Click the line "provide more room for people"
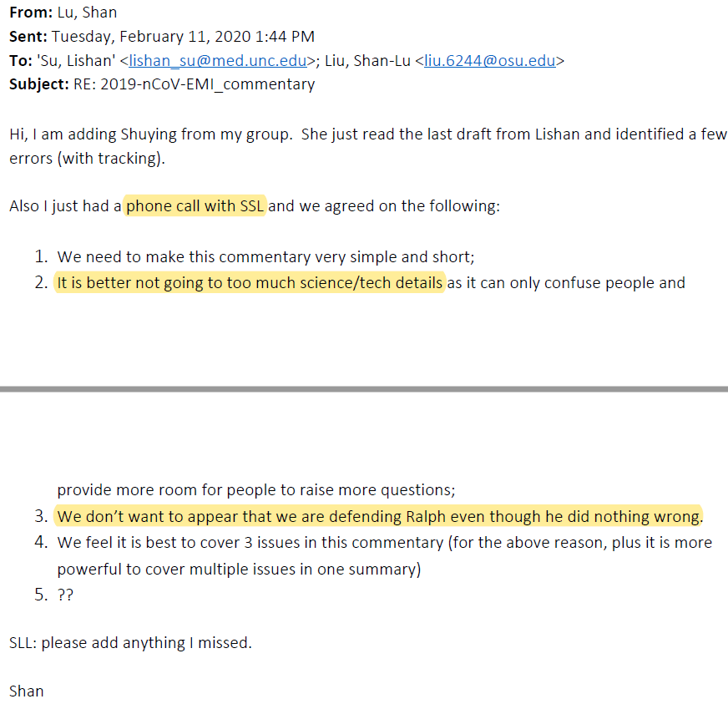 255,490
